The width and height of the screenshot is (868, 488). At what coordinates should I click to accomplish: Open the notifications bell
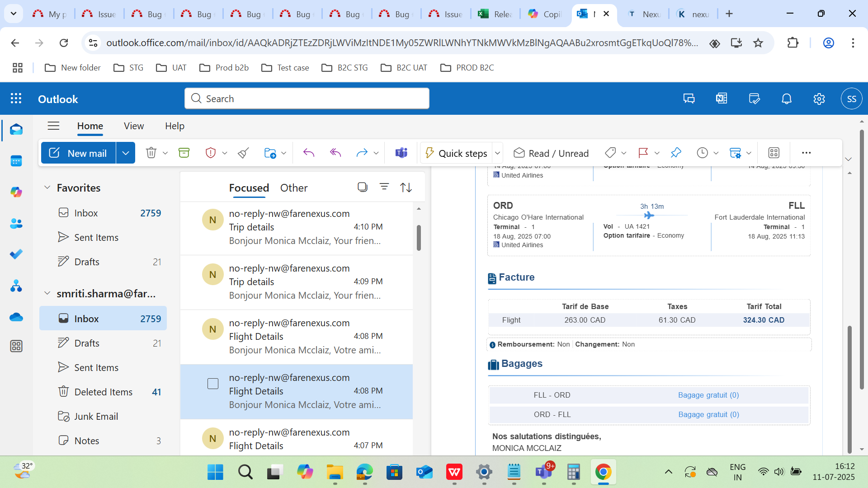[787, 99]
